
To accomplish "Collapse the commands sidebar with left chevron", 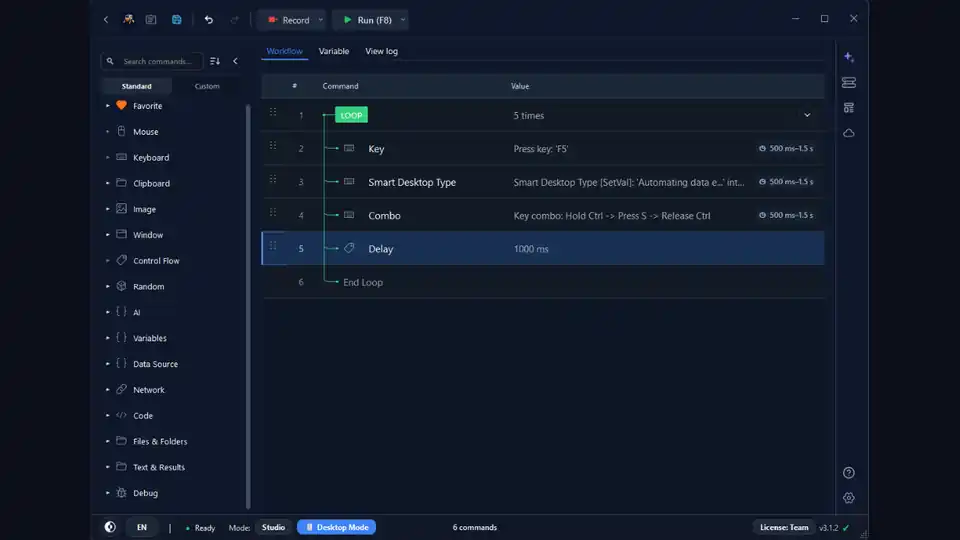I will [x=235, y=61].
